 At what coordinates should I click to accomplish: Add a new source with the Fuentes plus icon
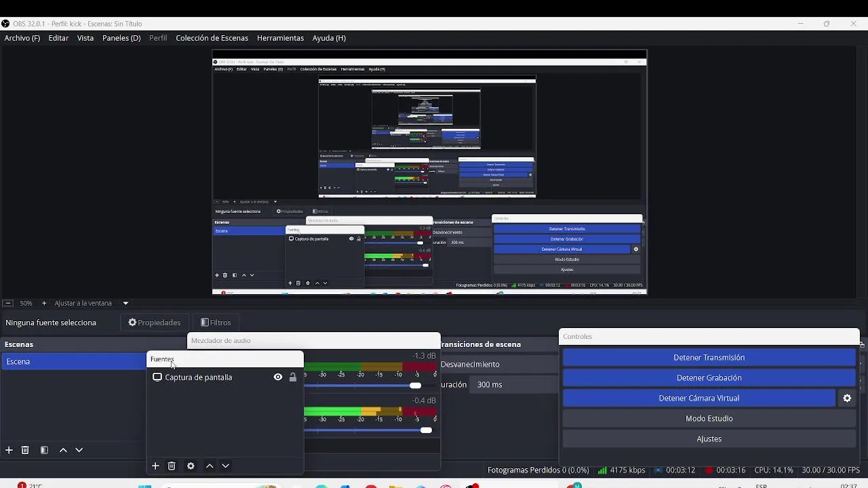(x=155, y=466)
